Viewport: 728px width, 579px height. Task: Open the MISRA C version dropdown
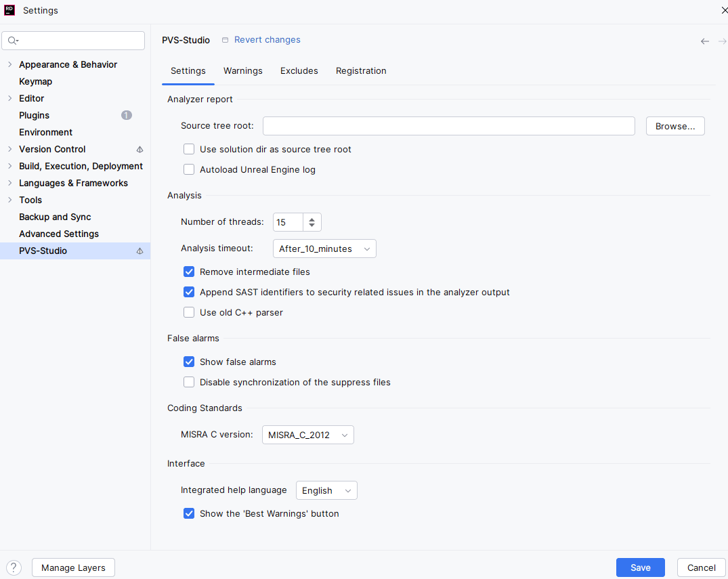point(308,435)
